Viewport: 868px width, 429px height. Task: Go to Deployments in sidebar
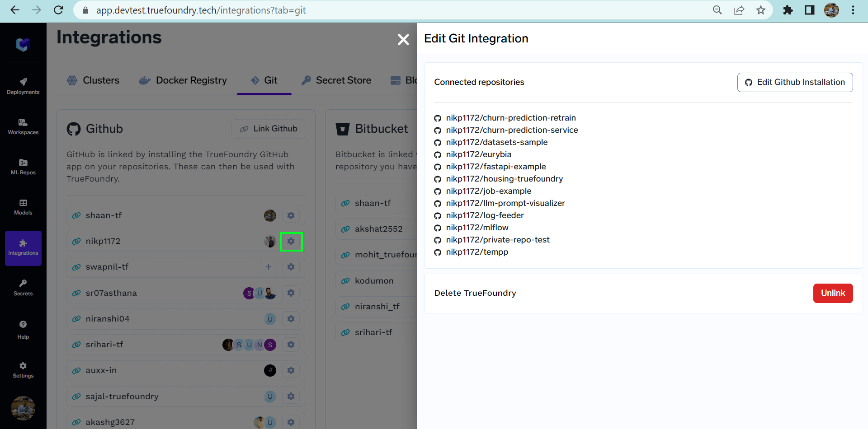pos(23,86)
